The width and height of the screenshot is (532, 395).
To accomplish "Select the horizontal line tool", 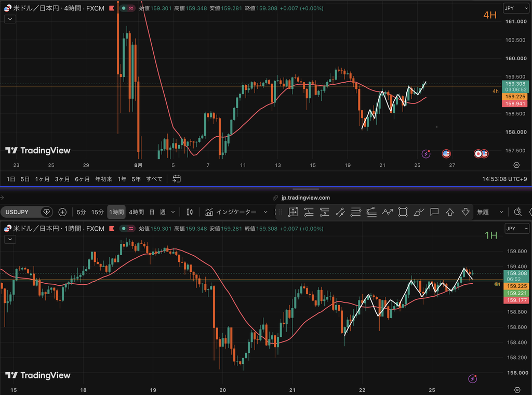I will [355, 212].
